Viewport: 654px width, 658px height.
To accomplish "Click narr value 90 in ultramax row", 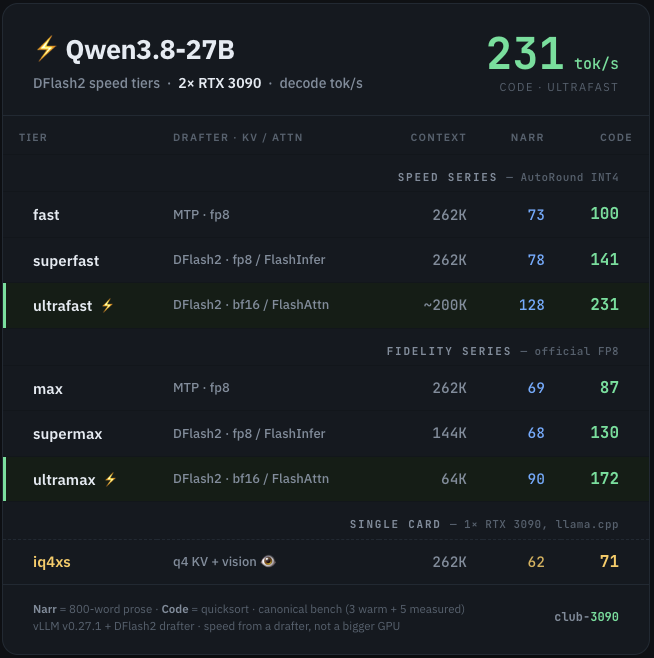I will [536, 479].
